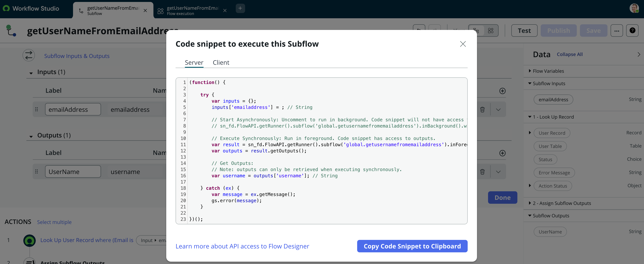Image resolution: width=644 pixels, height=264 pixels.
Task: Add a new subflow input with plus icon
Action: pyautogui.click(x=502, y=91)
